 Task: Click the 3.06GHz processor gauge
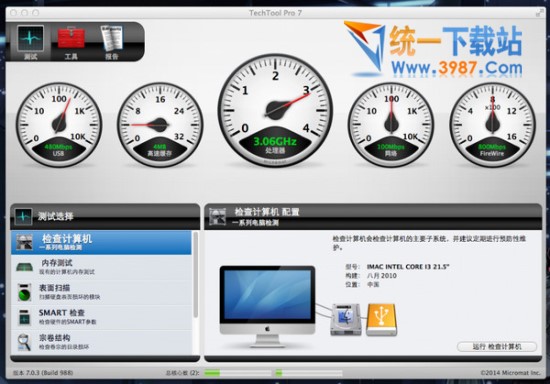275,110
